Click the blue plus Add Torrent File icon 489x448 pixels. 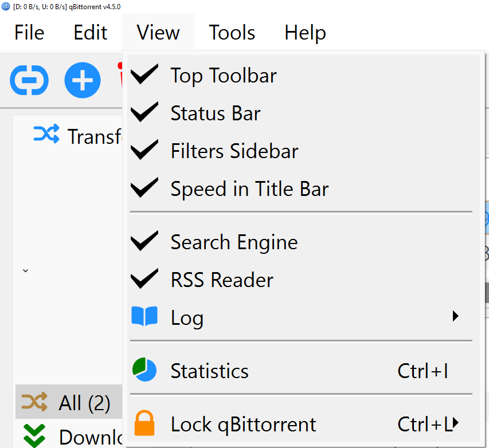(83, 80)
